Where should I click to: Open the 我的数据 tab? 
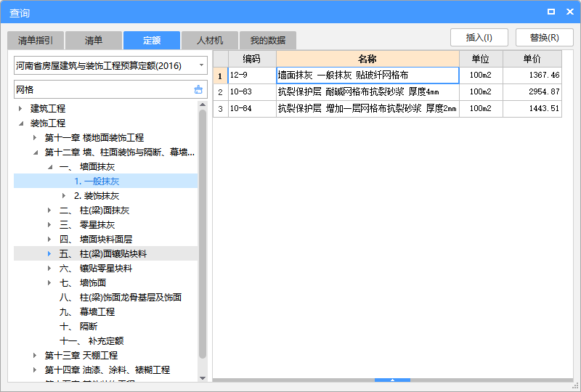coord(268,41)
